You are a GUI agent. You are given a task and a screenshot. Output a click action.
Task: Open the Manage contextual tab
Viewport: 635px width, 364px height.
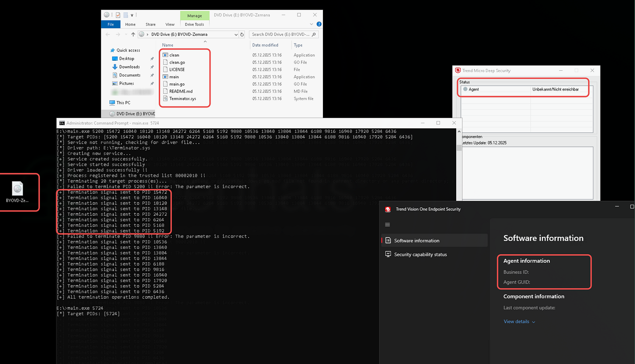(x=195, y=16)
